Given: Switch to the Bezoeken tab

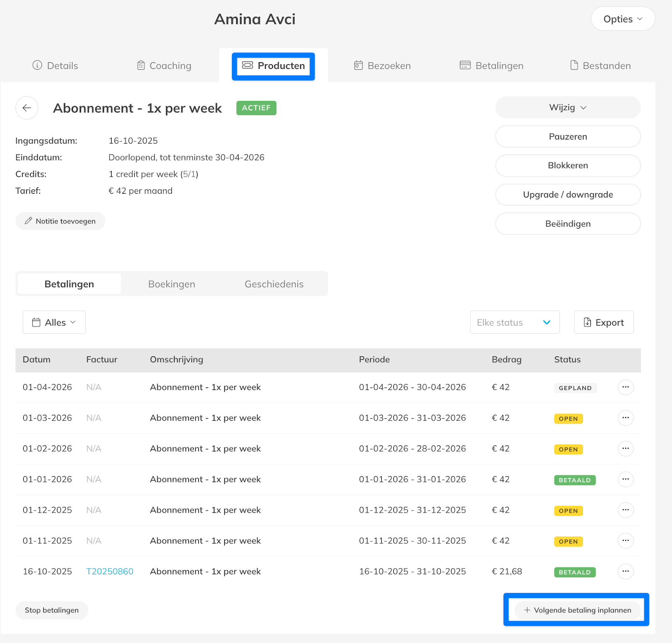Looking at the screenshot, I should click(382, 66).
